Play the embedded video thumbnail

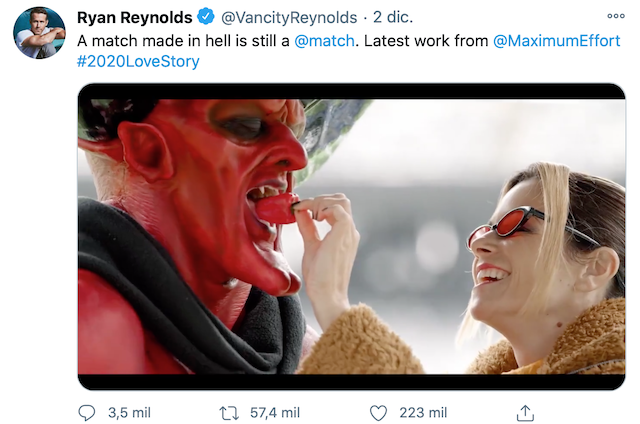click(x=351, y=236)
